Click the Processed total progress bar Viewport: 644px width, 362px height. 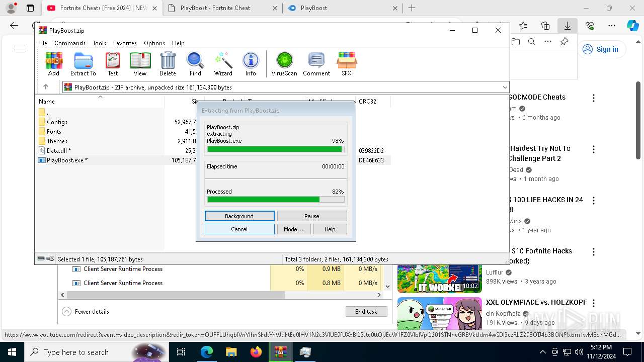tap(276, 200)
